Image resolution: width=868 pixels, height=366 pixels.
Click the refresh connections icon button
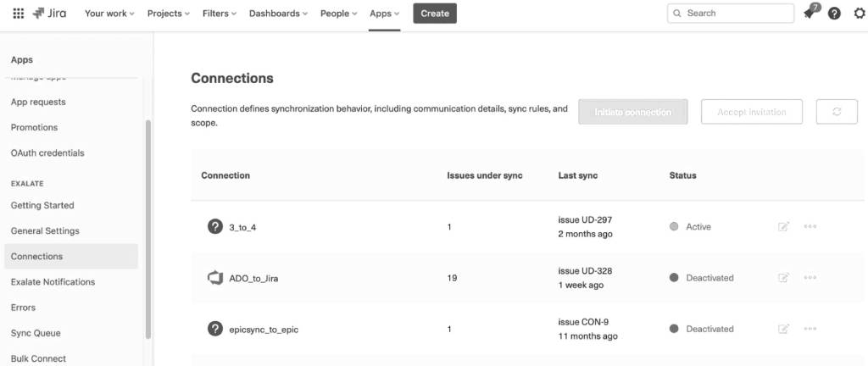coord(837,112)
